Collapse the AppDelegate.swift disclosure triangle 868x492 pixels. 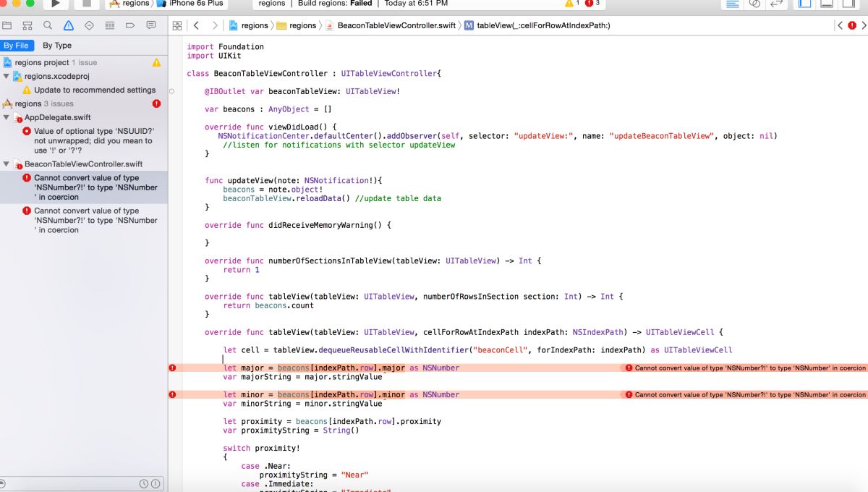click(7, 117)
